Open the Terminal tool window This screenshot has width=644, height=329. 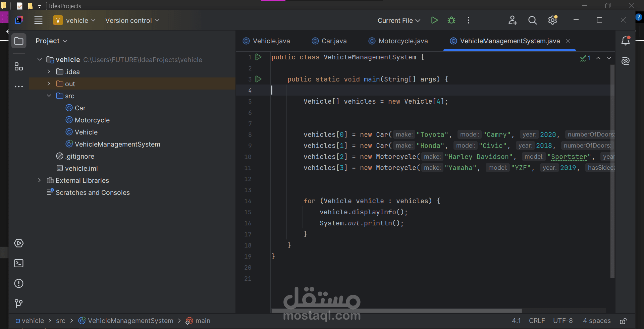pos(19,263)
